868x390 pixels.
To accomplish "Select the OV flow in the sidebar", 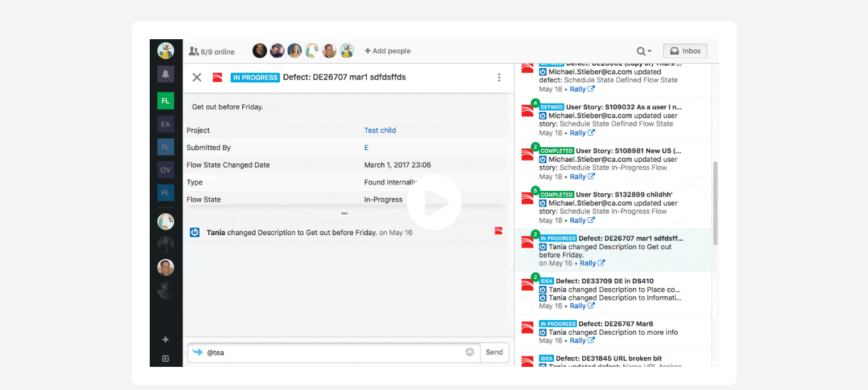I will [166, 170].
